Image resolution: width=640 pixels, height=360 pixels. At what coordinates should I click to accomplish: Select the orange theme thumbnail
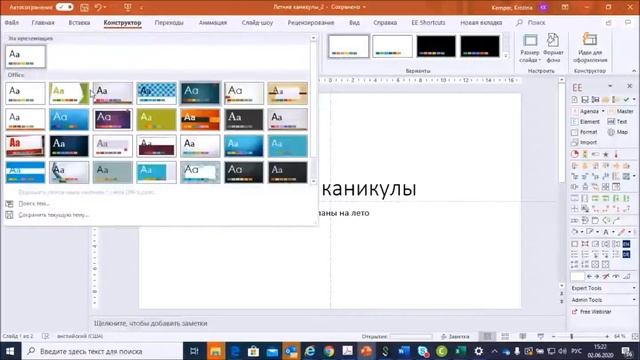(200, 120)
